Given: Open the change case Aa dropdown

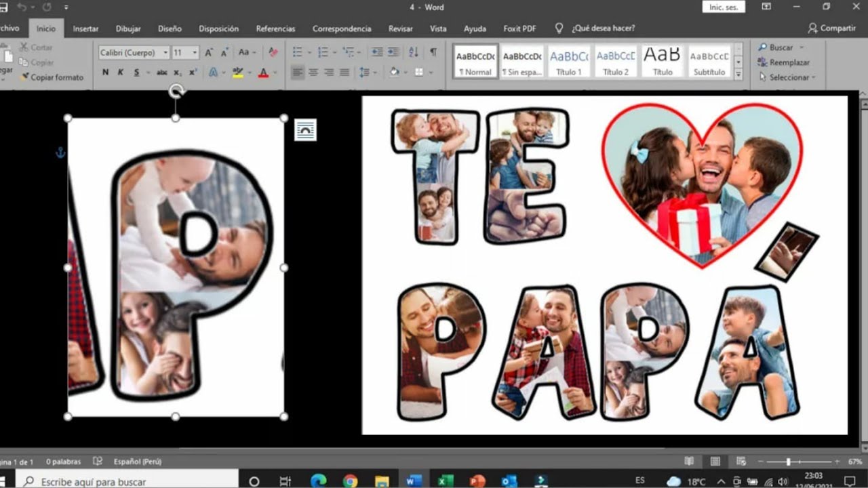Looking at the screenshot, I should coord(247,52).
